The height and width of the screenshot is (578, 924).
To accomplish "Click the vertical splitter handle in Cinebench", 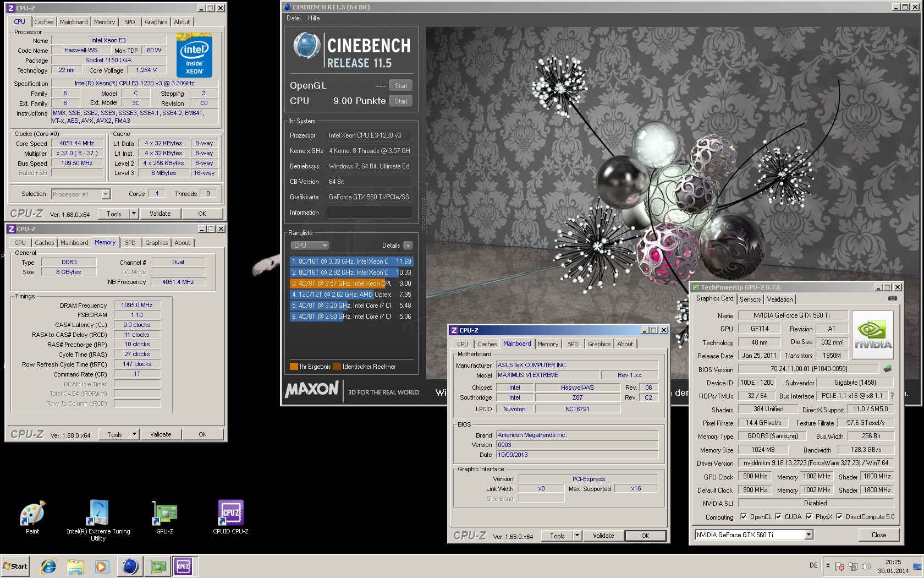I will point(423,213).
